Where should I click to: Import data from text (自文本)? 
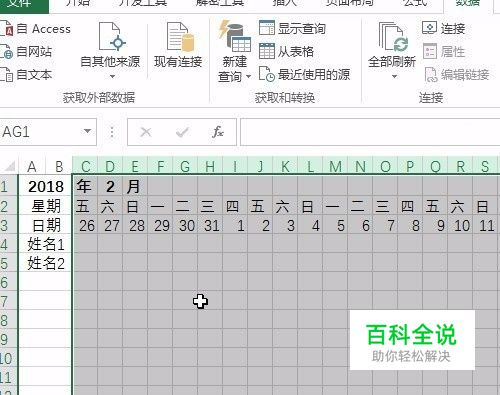pyautogui.click(x=27, y=74)
